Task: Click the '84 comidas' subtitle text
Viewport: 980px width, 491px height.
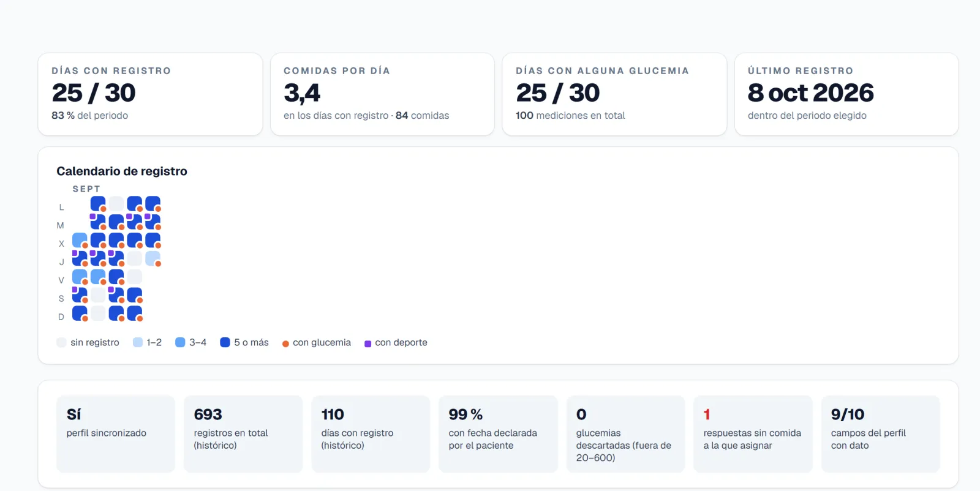Action: tap(423, 115)
